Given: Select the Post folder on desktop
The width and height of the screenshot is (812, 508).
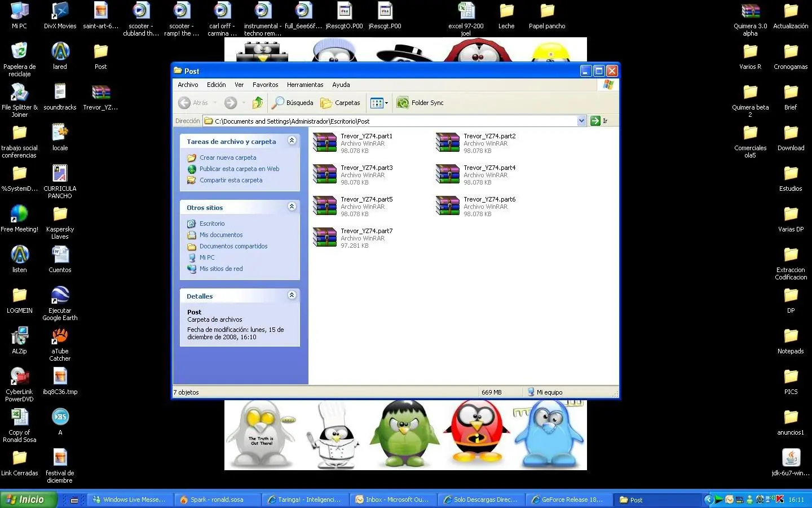Looking at the screenshot, I should pos(101,56).
